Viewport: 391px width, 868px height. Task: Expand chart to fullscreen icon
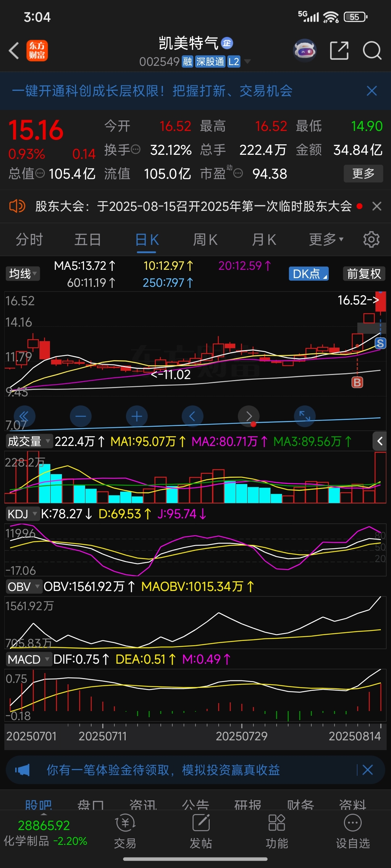tap(305, 416)
